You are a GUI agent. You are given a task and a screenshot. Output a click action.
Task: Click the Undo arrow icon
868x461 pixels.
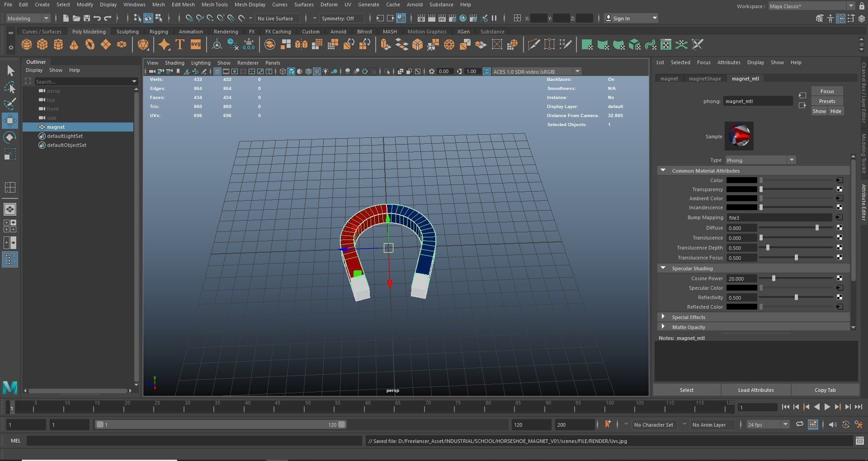pyautogui.click(x=97, y=18)
